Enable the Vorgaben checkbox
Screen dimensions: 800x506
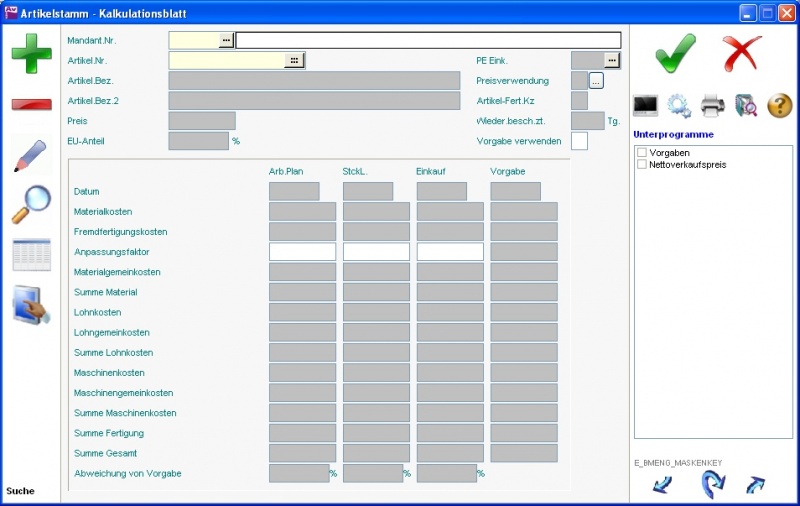click(x=642, y=153)
